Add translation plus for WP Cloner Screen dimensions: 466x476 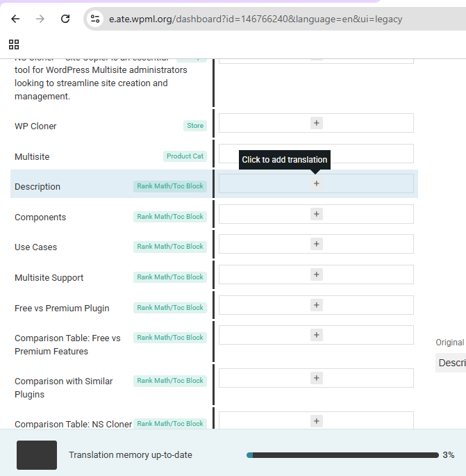click(x=317, y=123)
